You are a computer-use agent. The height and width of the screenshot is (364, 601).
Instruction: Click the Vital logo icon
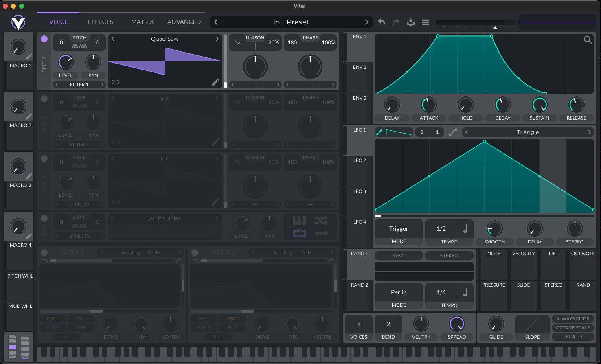[x=18, y=22]
